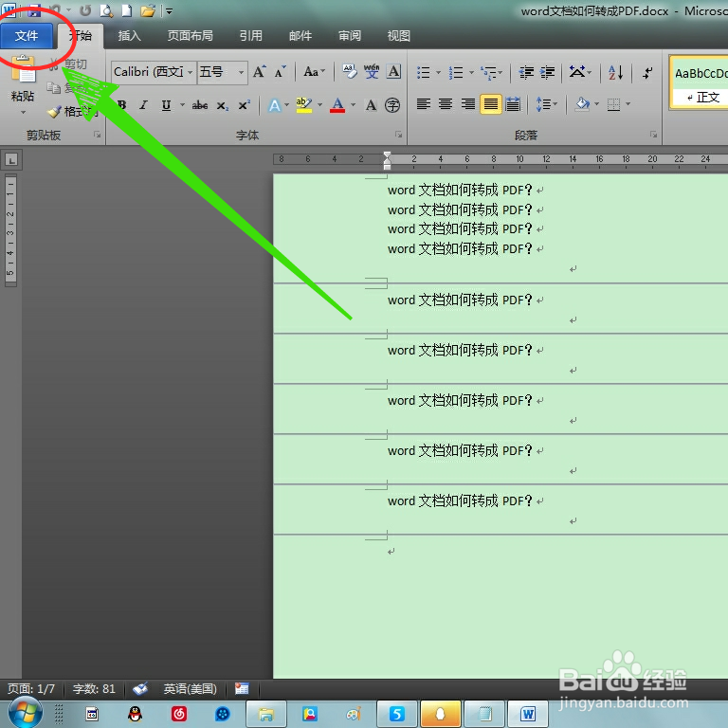
Task: Toggle italic formatting
Action: (x=144, y=105)
